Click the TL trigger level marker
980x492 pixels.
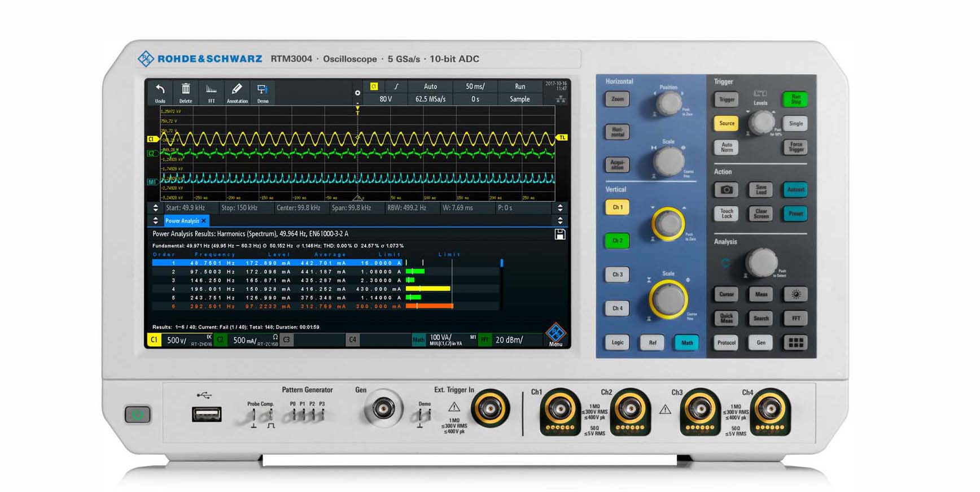[562, 137]
